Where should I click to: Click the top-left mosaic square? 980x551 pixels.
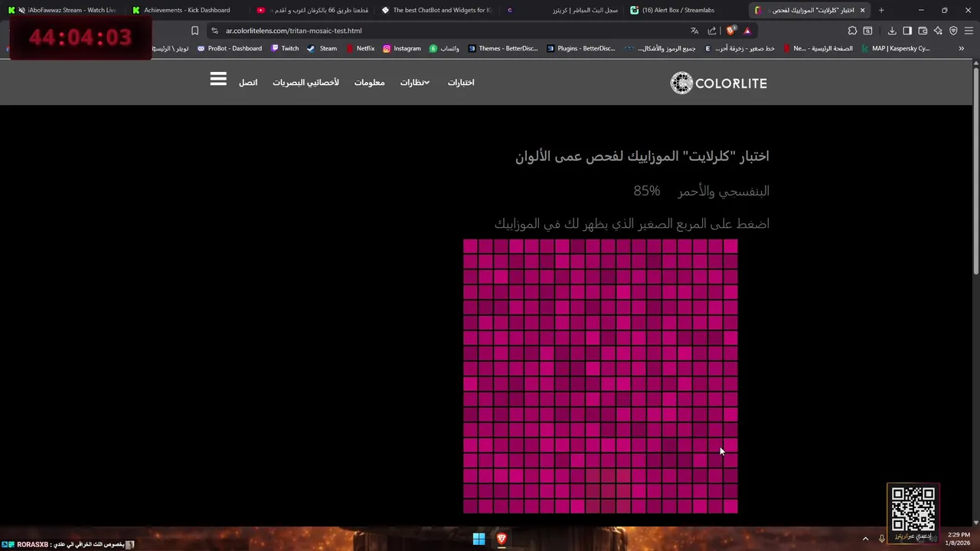coord(470,246)
